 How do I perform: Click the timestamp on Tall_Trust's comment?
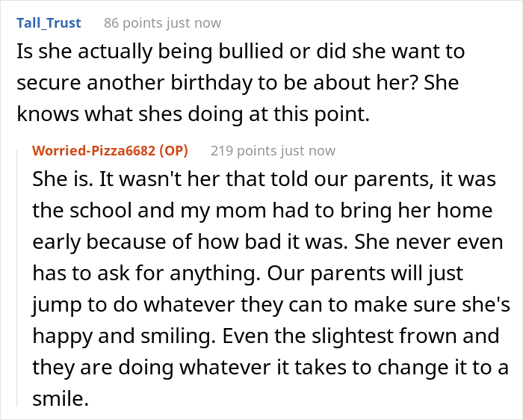coord(194,23)
